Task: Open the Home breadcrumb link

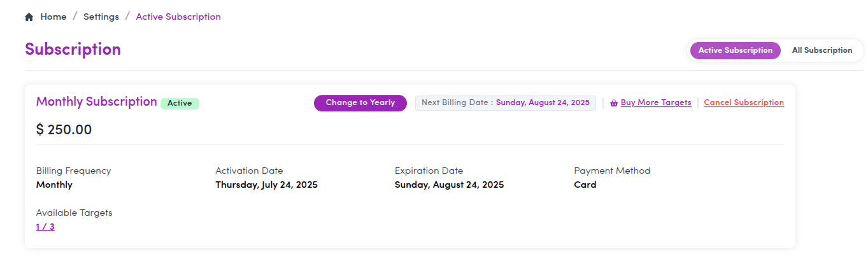Action: [x=53, y=17]
